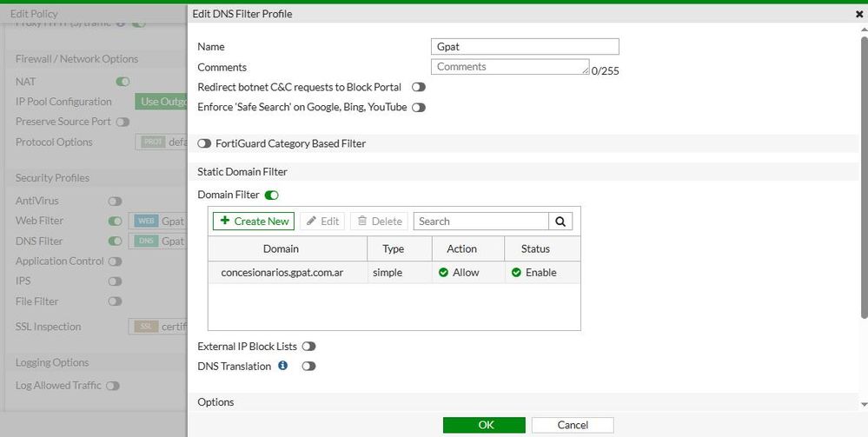
Task: Click the search magnifier icon in Domain Filter
Action: (560, 221)
